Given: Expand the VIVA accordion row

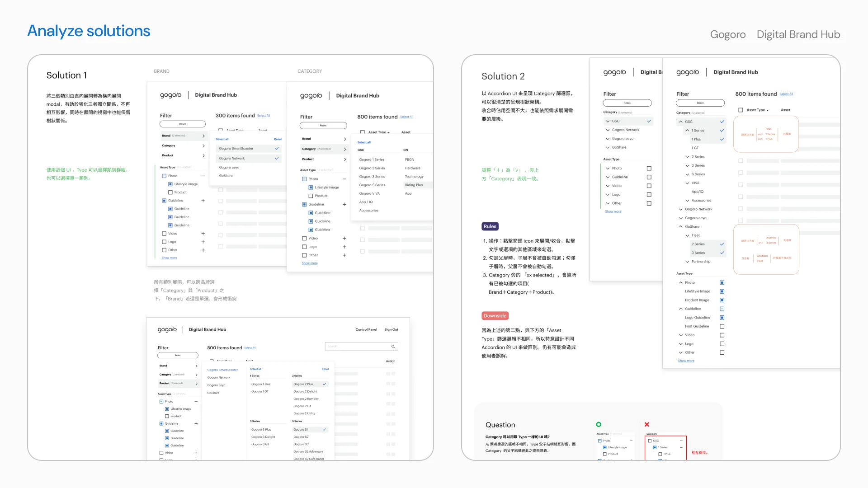Looking at the screenshot, I should (688, 183).
